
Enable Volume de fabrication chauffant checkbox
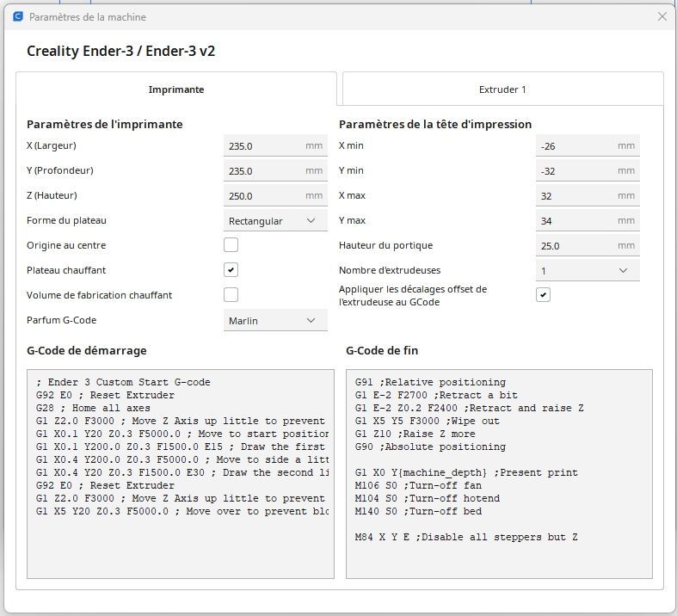click(x=231, y=295)
